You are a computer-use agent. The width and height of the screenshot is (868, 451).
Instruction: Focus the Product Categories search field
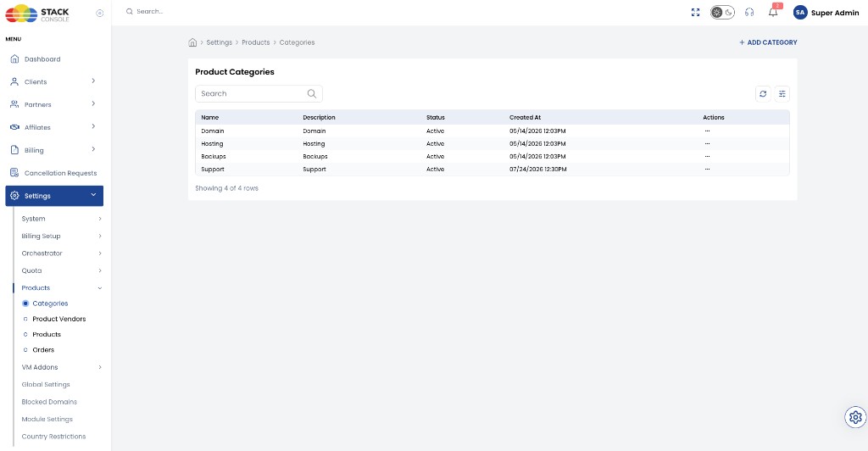point(259,93)
